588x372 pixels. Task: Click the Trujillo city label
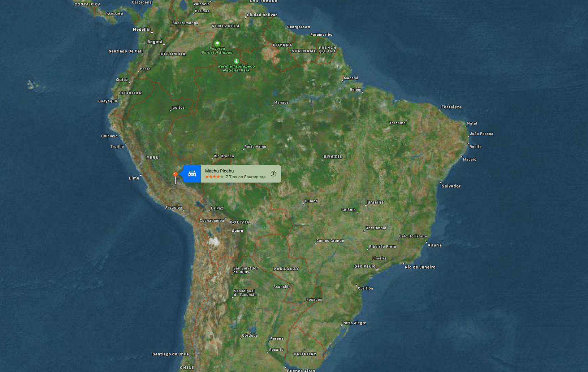coord(117,147)
